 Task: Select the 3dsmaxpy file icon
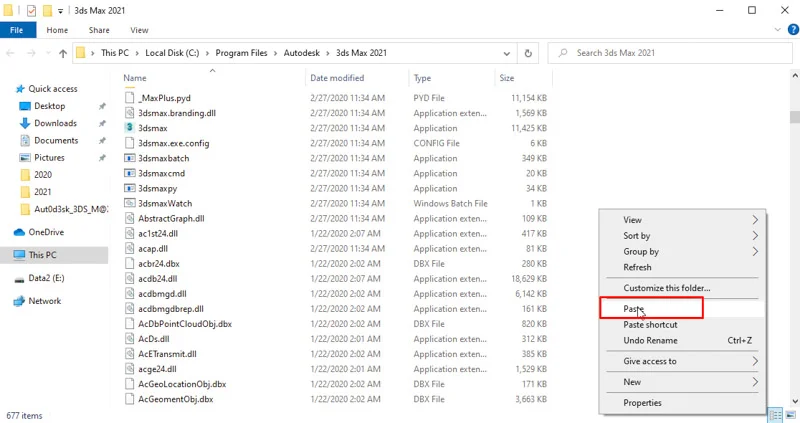click(130, 188)
